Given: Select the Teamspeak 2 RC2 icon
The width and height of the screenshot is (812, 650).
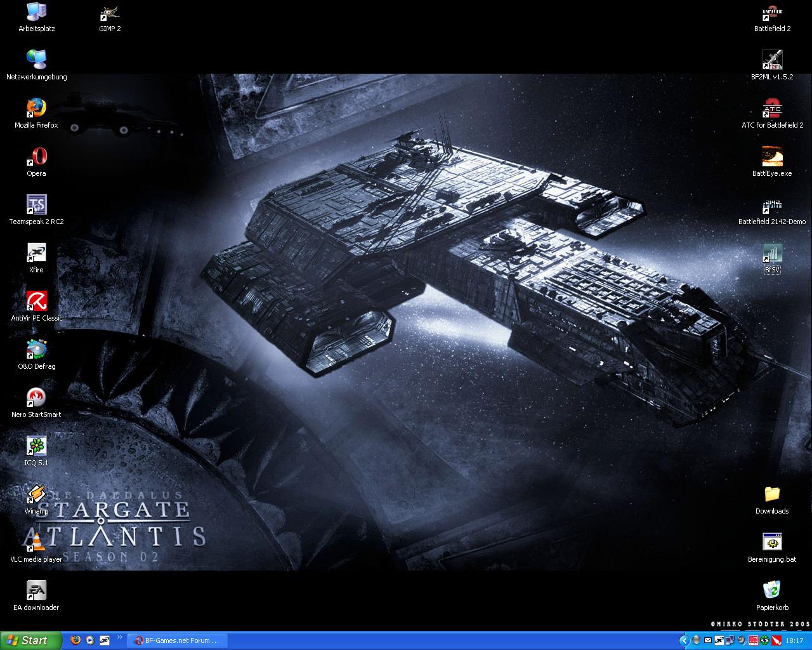Looking at the screenshot, I should [x=36, y=211].
